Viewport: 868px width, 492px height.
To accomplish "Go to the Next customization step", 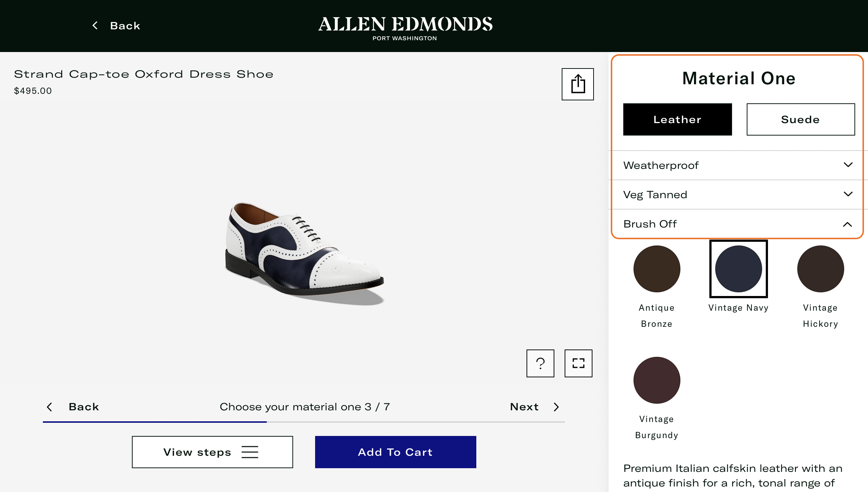I will 524,407.
